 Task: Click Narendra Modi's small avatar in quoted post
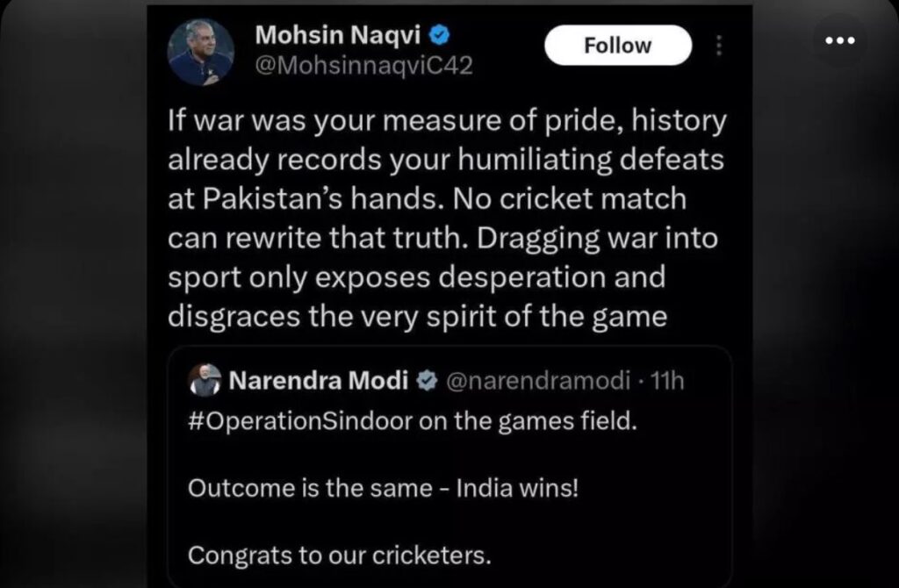coord(204,380)
